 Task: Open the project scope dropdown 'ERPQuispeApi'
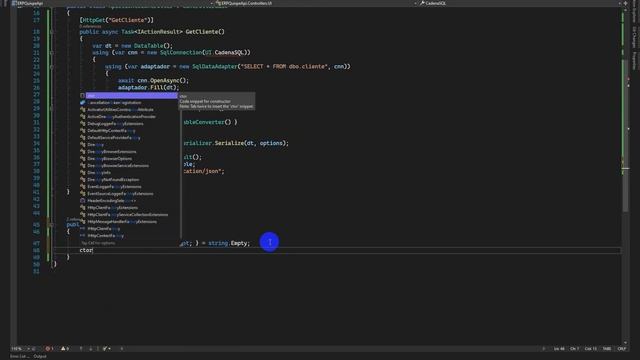tap(112, 3)
